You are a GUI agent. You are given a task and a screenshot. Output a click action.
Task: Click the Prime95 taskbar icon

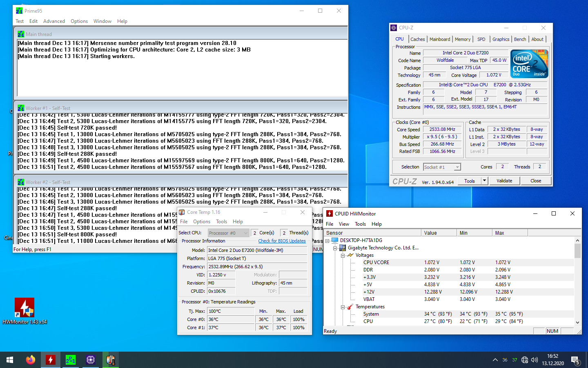click(x=70, y=360)
